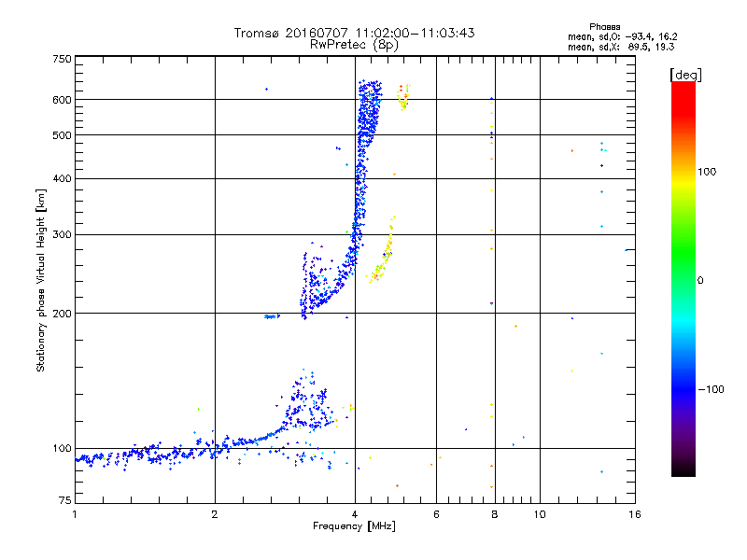Click the '16' x-axis tick label
The width and height of the screenshot is (747, 560).
pos(635,514)
